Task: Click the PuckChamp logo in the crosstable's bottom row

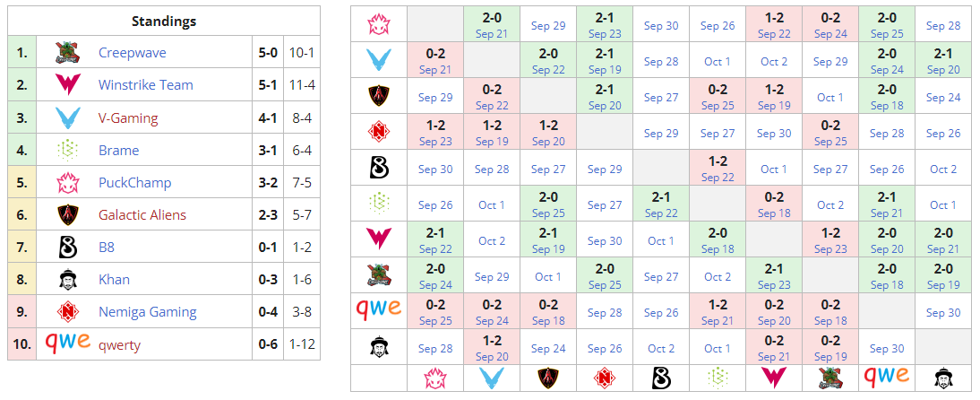Action: [x=434, y=378]
